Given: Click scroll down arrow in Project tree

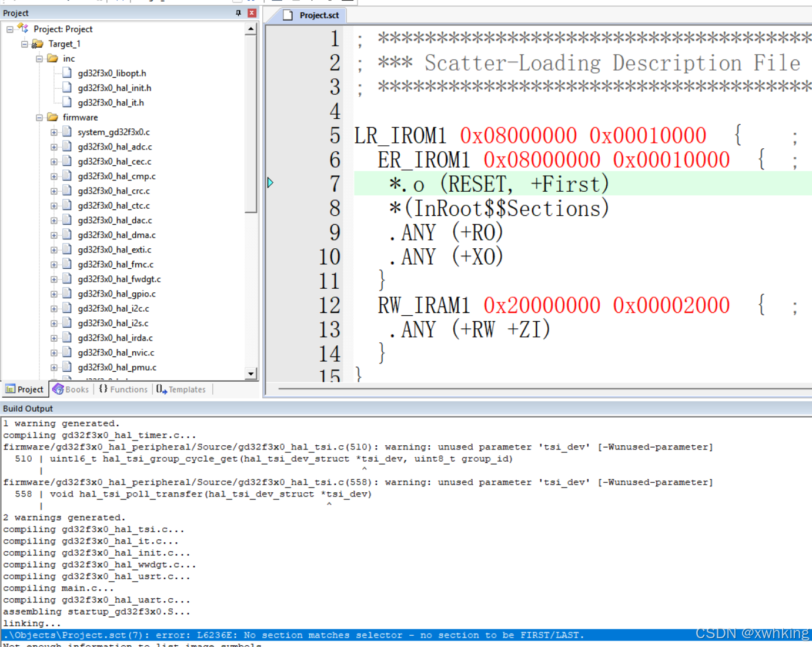Looking at the screenshot, I should click(x=251, y=373).
